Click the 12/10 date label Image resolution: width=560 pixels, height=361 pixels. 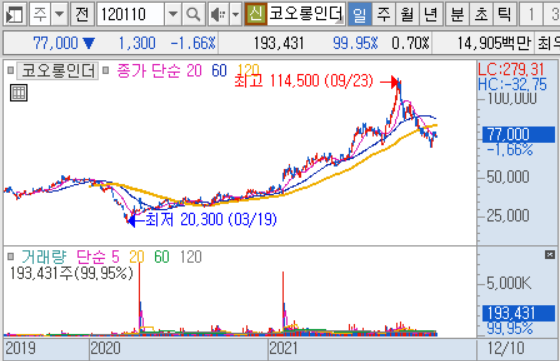pyautogui.click(x=506, y=348)
